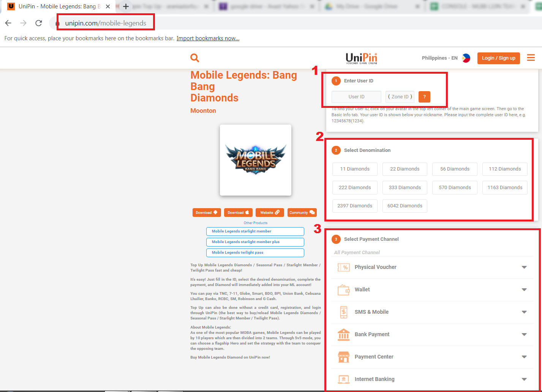
Task: Open Mobile Legends starlight member link
Action: [x=255, y=231]
